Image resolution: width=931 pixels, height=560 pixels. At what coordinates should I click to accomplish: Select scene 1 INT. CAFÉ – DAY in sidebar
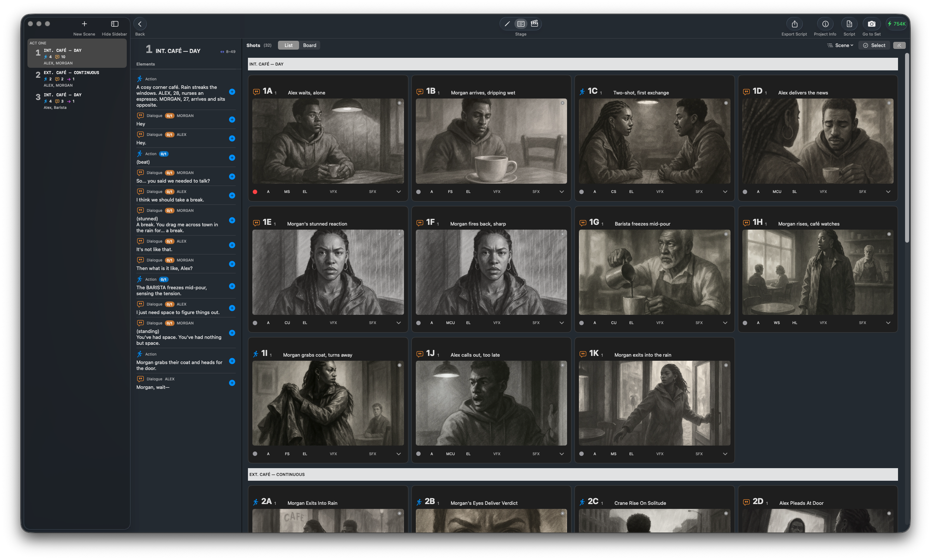click(77, 54)
